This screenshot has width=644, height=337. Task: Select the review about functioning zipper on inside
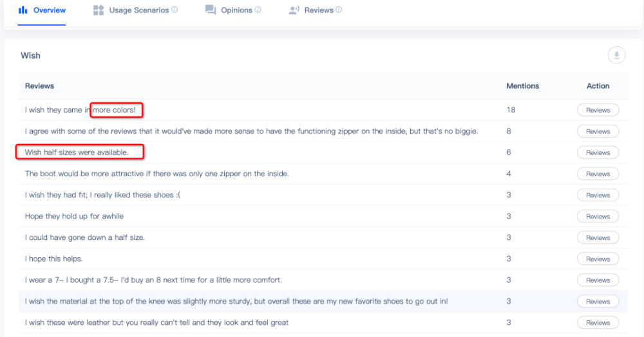pyautogui.click(x=251, y=131)
